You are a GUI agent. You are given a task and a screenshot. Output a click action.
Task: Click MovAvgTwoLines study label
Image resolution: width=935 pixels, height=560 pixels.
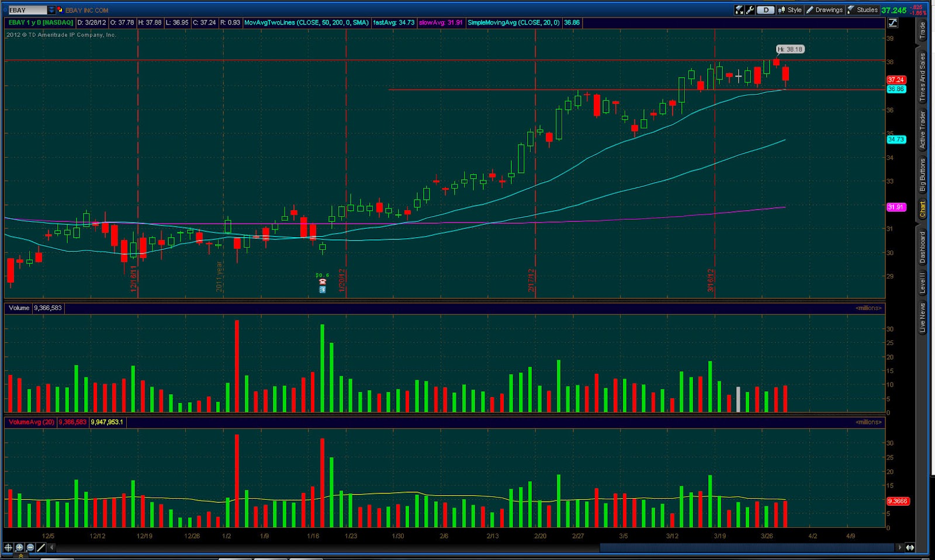tap(306, 23)
